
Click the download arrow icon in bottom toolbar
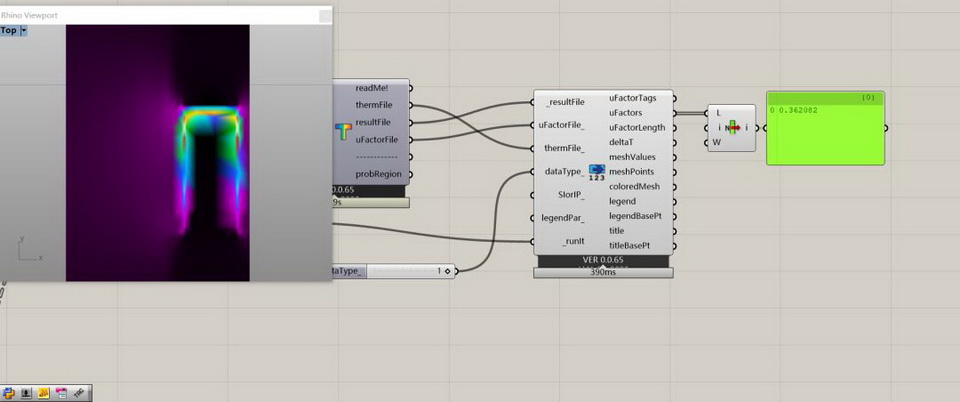(26, 393)
